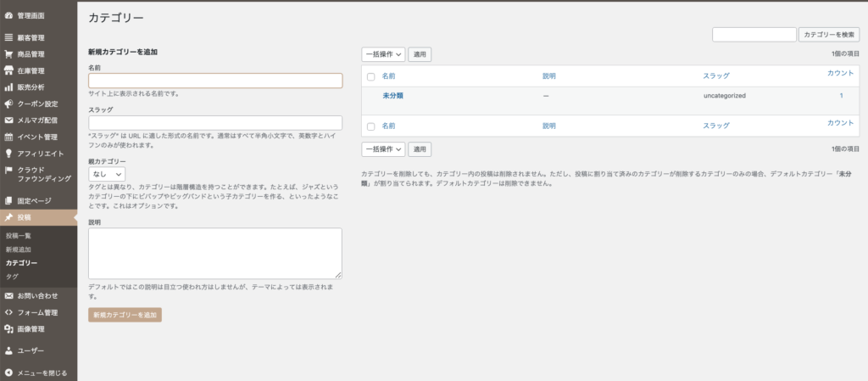This screenshot has height=381, width=868.
Task: Open 商品管理 via the cart icon
Action: (8, 53)
